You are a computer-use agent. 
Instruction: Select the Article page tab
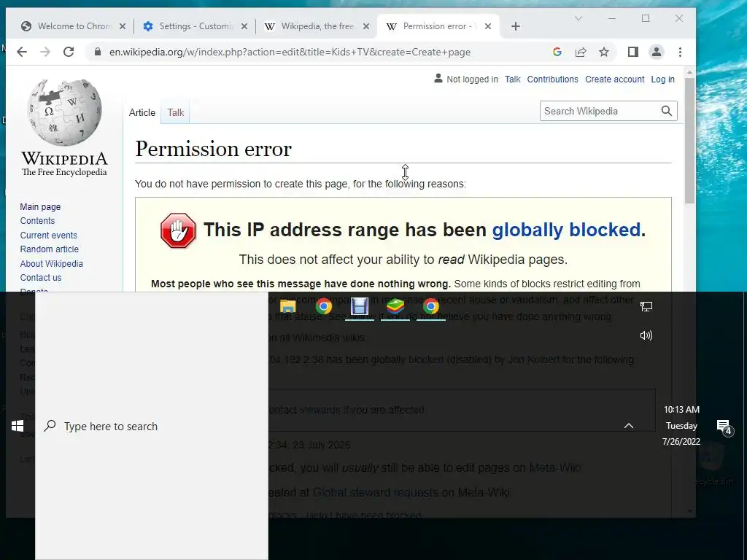[142, 112]
